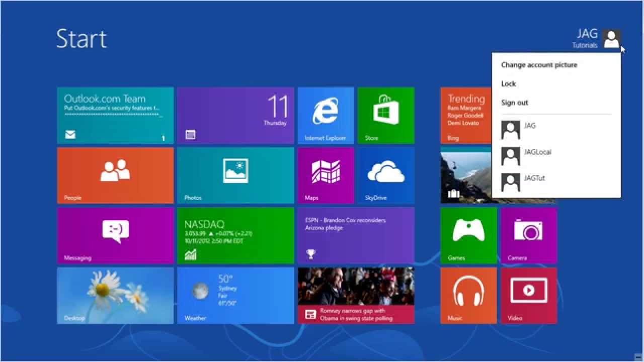This screenshot has width=644, height=362.
Task: Open the ESPN sports tile
Action: pos(356,235)
